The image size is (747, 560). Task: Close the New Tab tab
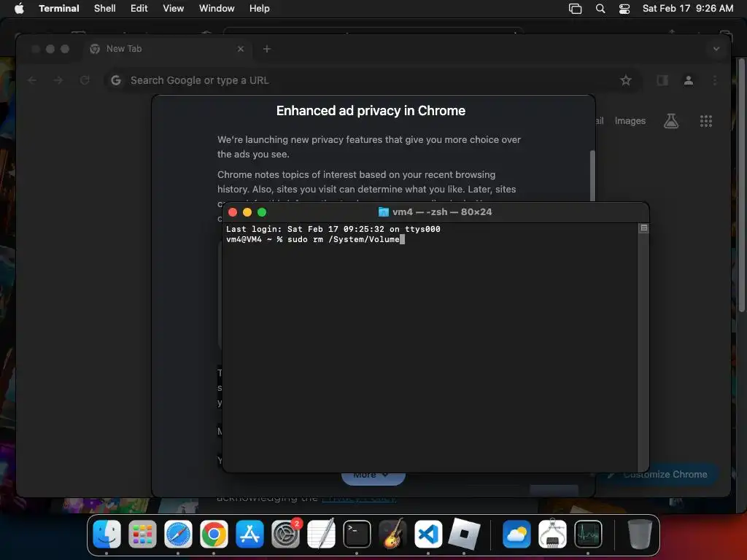point(241,49)
